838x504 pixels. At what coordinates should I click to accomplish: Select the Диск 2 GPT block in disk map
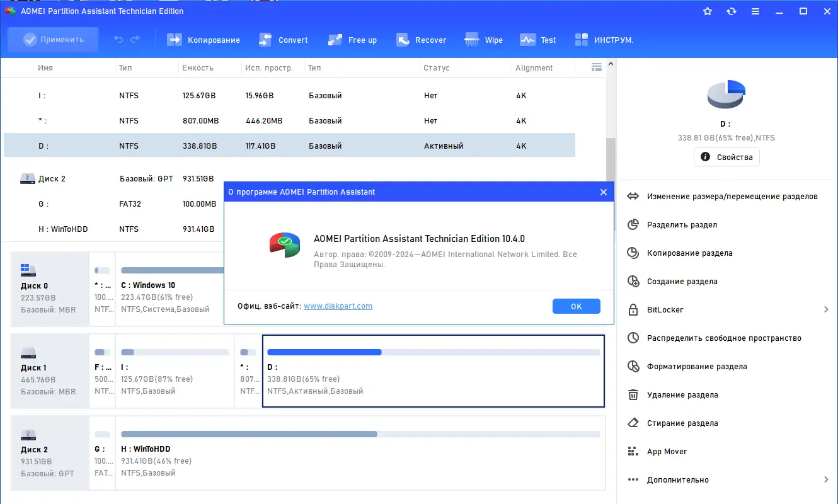[50, 453]
